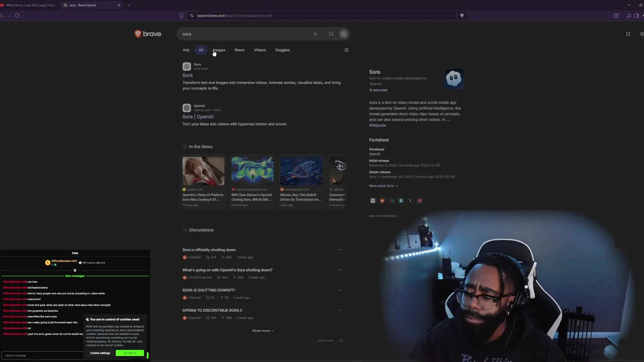Viewport: 644px width, 362px height.
Task: Click the magnifier search icon in search bar
Action: pyautogui.click(x=331, y=34)
